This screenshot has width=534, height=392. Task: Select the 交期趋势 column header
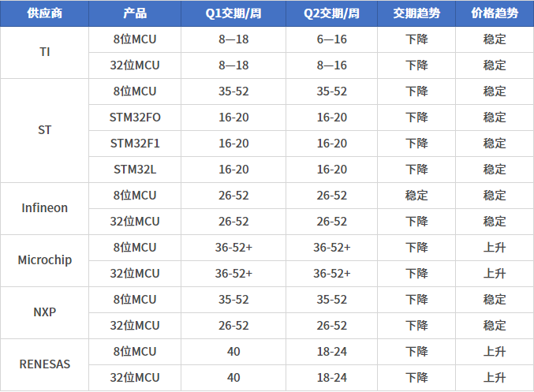click(416, 13)
